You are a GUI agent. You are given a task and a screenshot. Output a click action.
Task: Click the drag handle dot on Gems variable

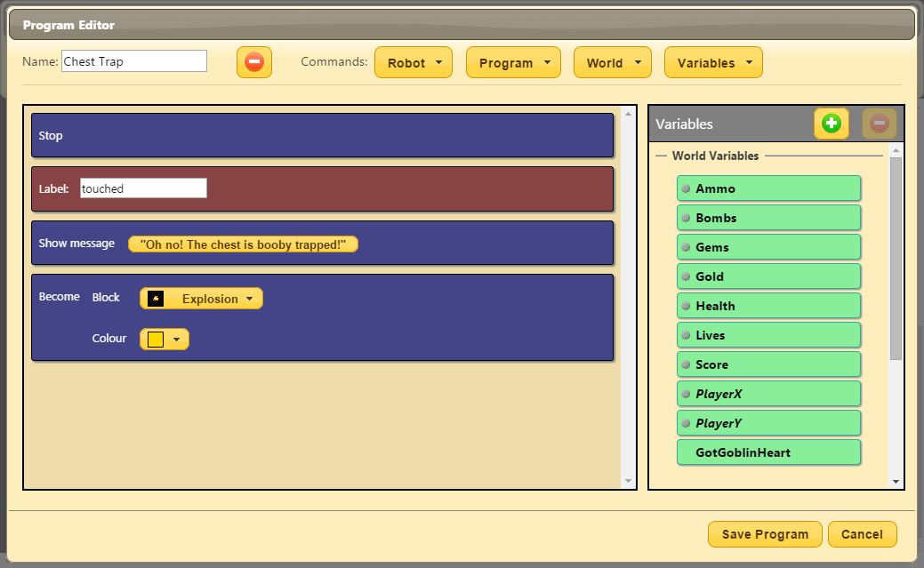point(686,247)
